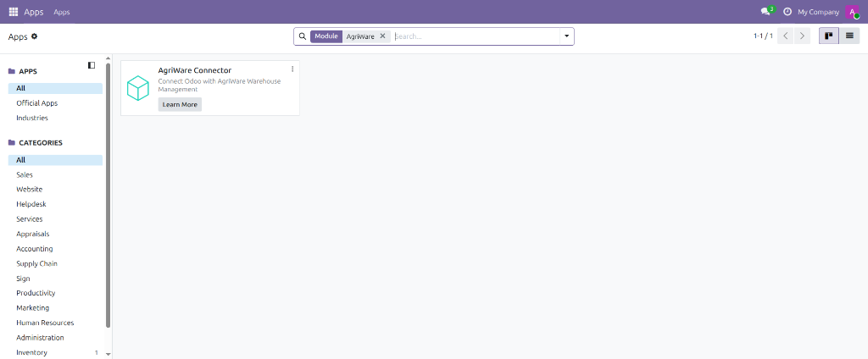Click sidebar scrollbar down arrow
The width and height of the screenshot is (868, 359).
coord(108,354)
